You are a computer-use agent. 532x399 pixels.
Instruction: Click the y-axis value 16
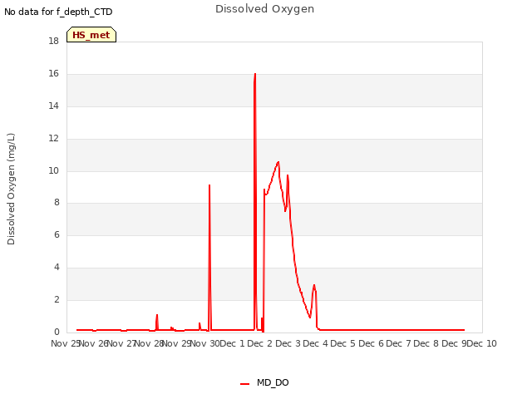coord(53,74)
